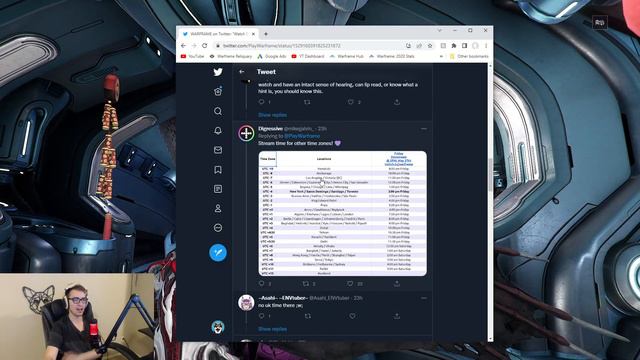Screen dimensions: 640x360
Task: Open the @PlayWarframe mention link
Action: (x=302, y=136)
